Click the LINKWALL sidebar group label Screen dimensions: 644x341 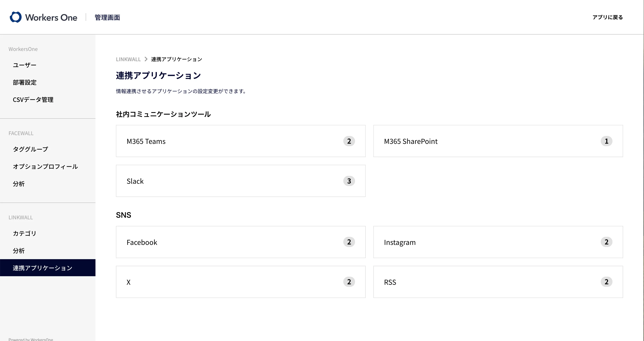coord(21,218)
